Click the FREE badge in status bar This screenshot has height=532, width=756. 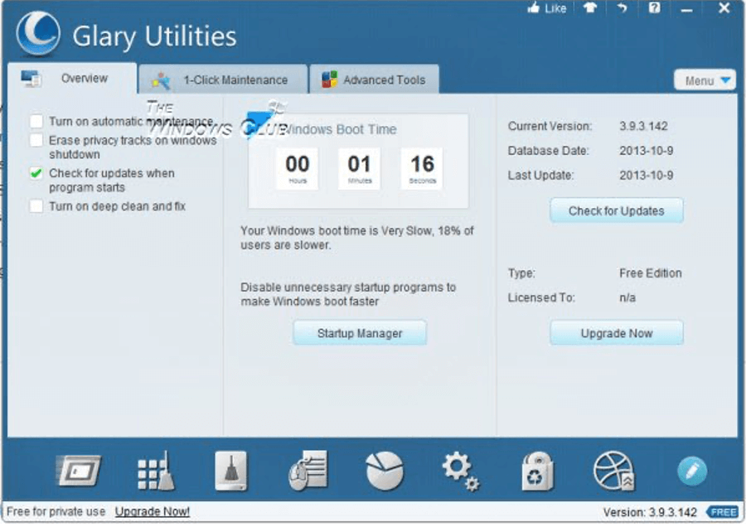click(x=722, y=512)
